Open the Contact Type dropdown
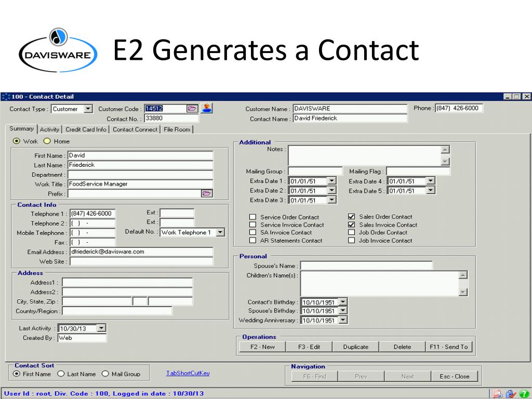This screenshot has width=532, height=399. [x=88, y=109]
